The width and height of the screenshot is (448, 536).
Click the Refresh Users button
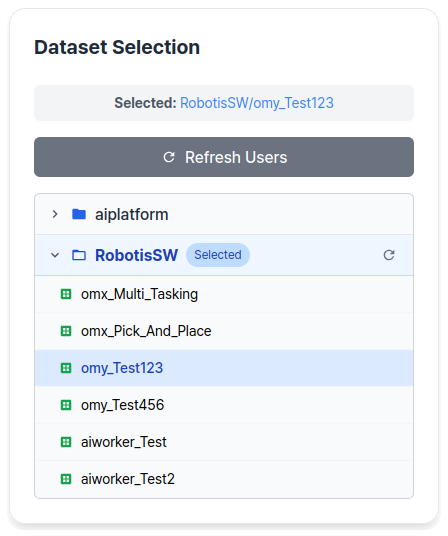[x=224, y=157]
